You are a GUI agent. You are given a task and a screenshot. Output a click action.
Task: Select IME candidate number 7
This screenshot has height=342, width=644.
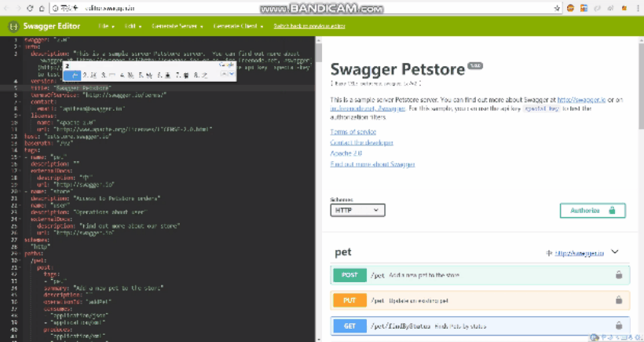tap(182, 75)
